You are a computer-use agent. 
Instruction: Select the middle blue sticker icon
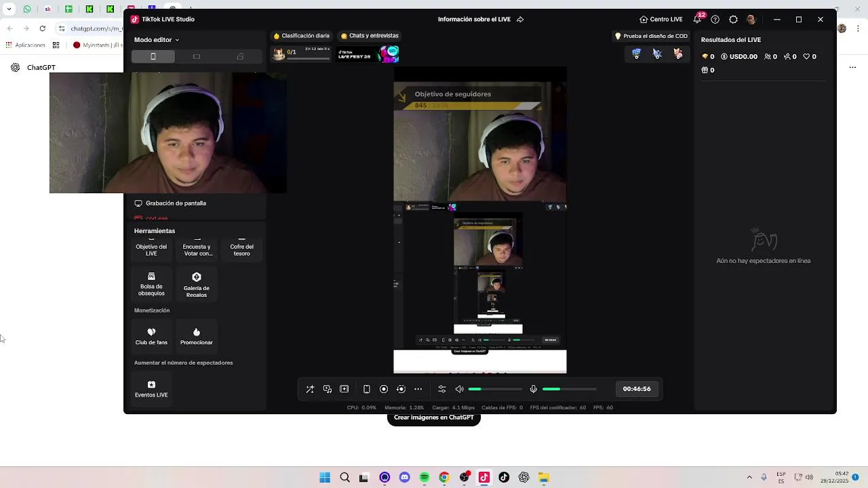(657, 54)
